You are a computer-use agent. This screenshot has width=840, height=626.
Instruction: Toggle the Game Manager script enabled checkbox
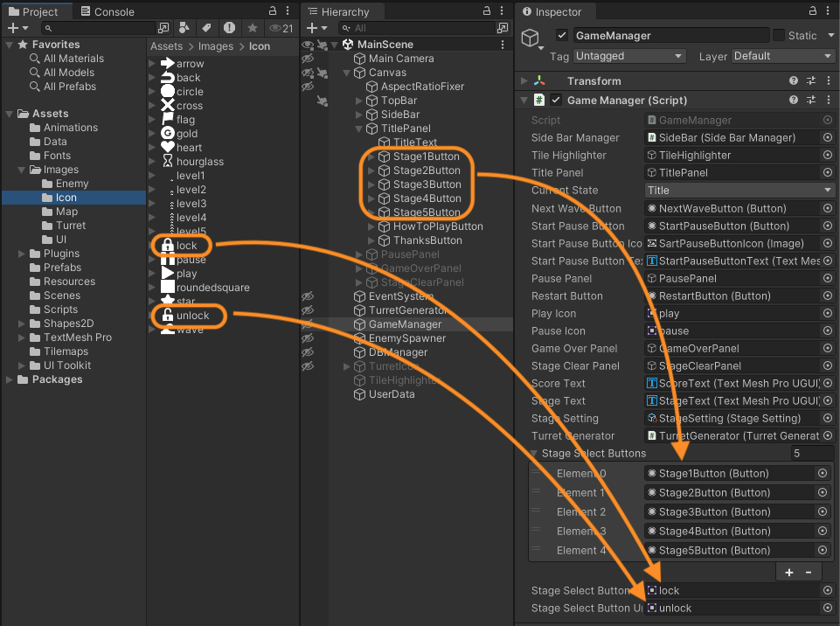[x=557, y=101]
